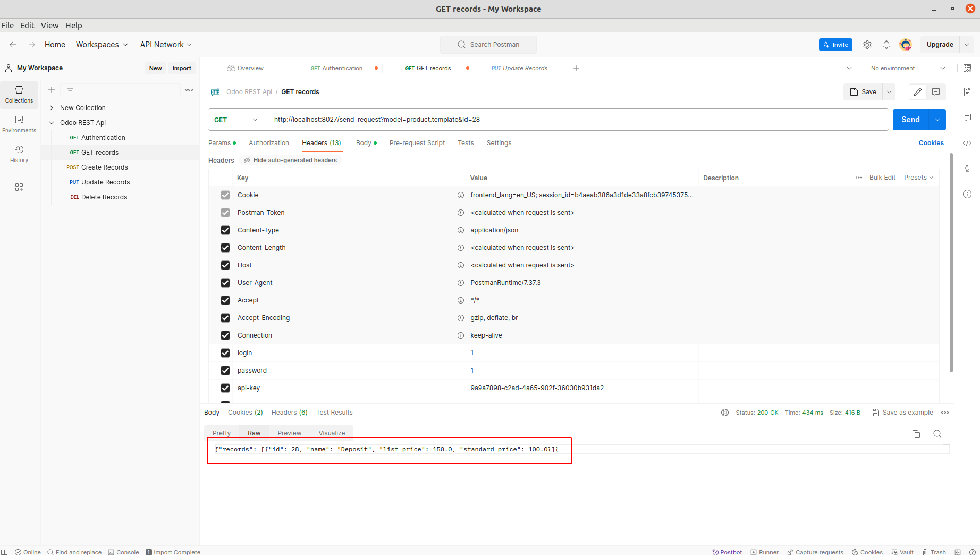Click the headers panel vertical scrollbar

pos(951,263)
